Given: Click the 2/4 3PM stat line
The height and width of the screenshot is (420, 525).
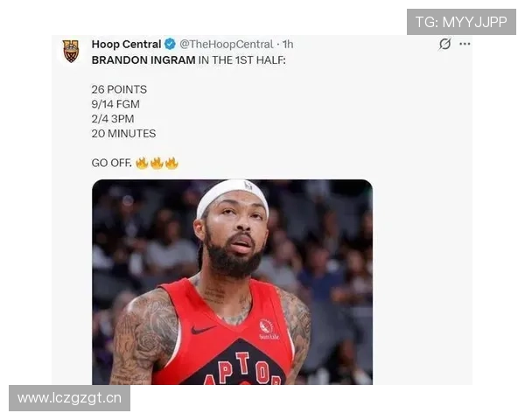Looking at the screenshot, I should pos(113,119).
